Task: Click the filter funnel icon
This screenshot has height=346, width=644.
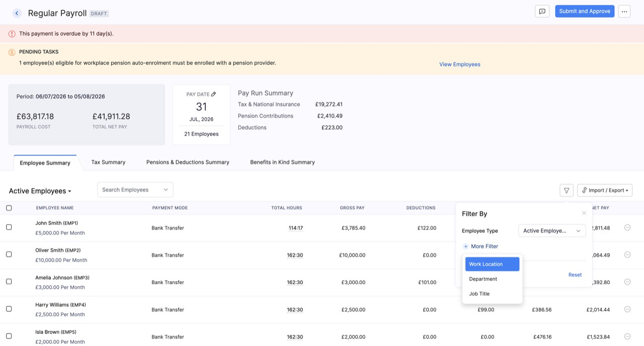Action: pos(567,190)
